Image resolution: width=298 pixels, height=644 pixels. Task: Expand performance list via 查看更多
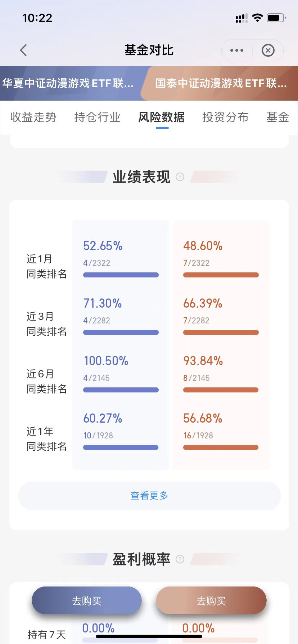click(149, 496)
